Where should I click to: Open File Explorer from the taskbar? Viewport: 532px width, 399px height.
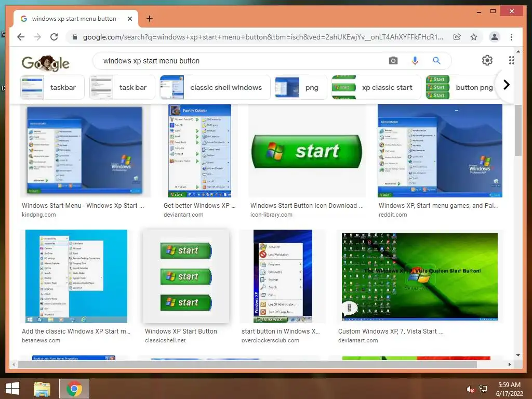(x=42, y=389)
